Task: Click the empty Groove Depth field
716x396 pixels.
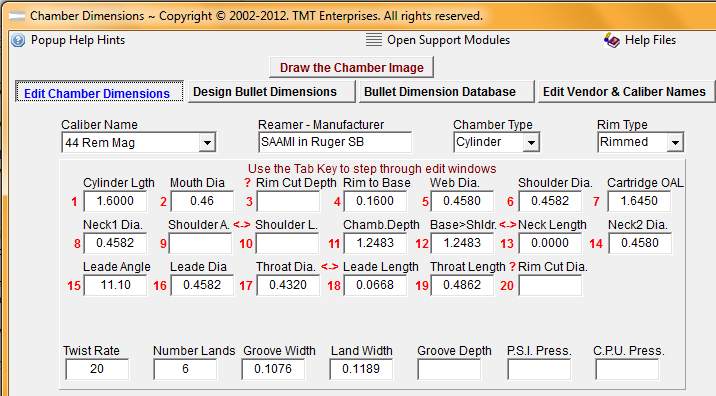Action: pyautogui.click(x=449, y=370)
